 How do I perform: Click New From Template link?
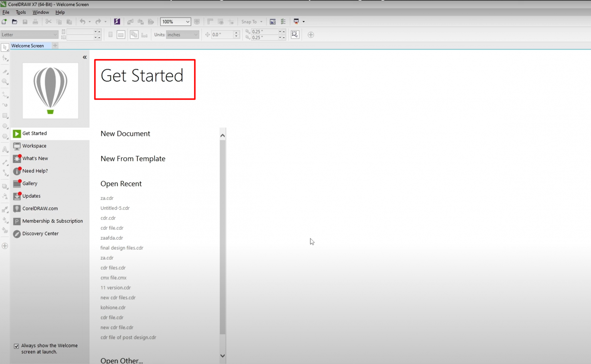133,159
